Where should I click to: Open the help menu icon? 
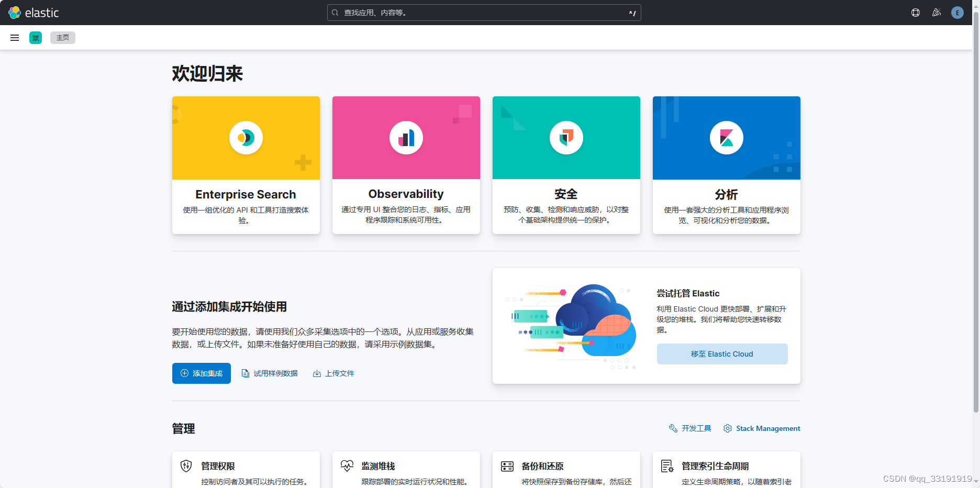[x=916, y=12]
